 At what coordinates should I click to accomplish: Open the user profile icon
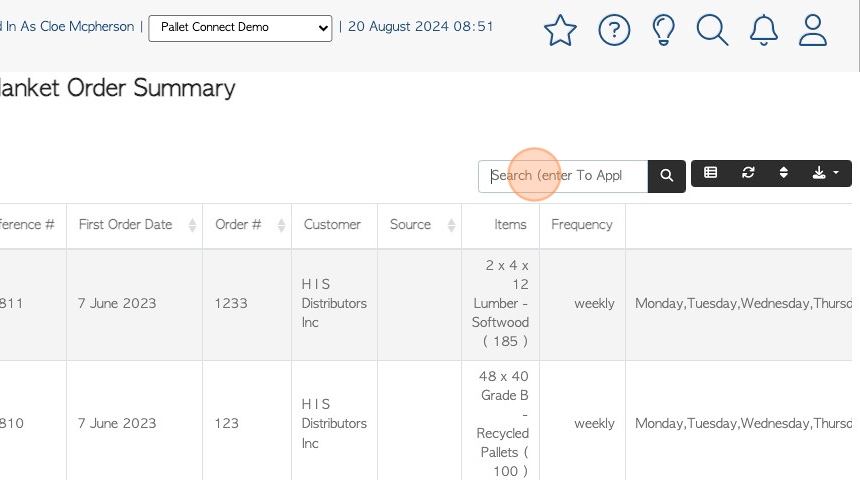(812, 30)
